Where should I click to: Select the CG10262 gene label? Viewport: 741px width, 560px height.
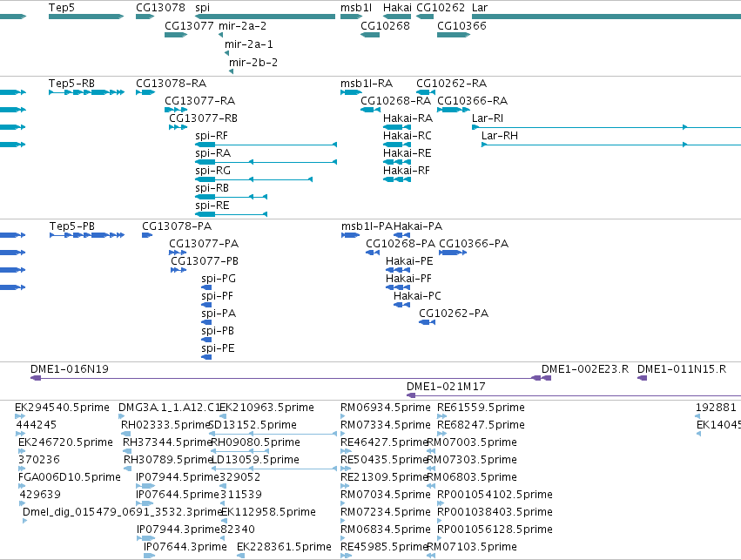pos(441,8)
